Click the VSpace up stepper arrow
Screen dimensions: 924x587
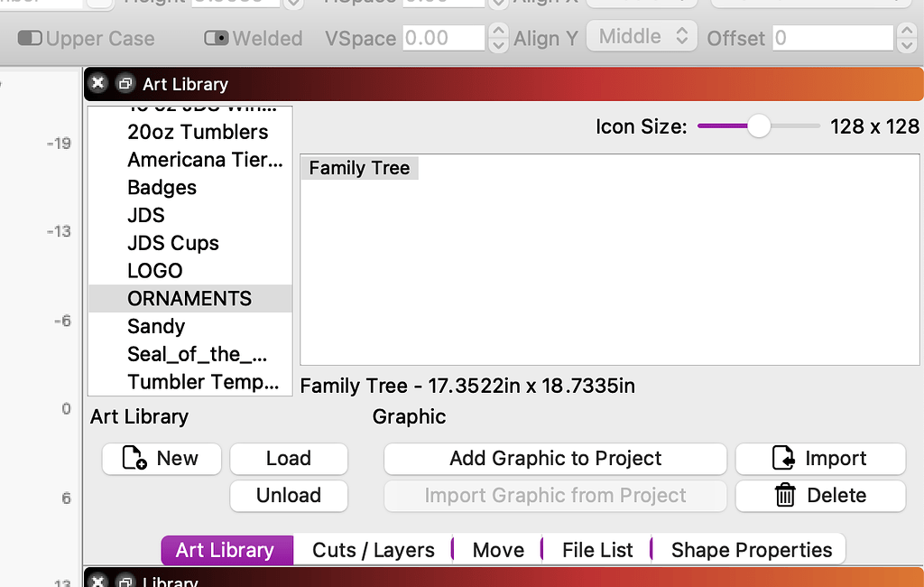[x=497, y=33]
